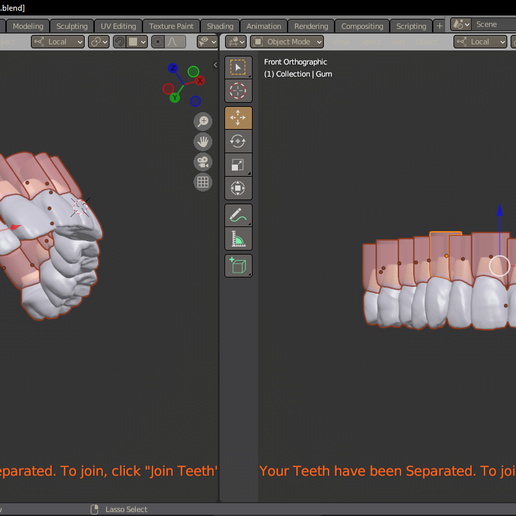Click the white move gizmo circle
Screen dimensions: 516x516
point(499,266)
